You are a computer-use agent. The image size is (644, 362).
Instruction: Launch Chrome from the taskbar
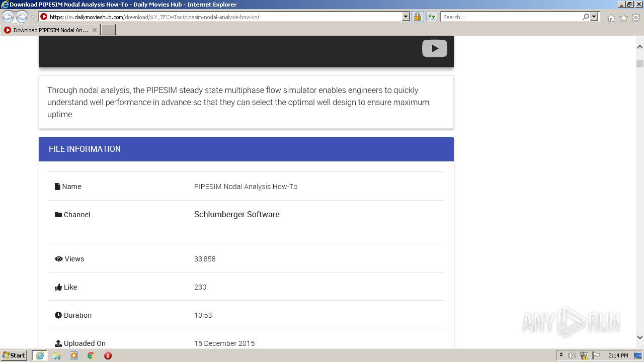click(91, 355)
